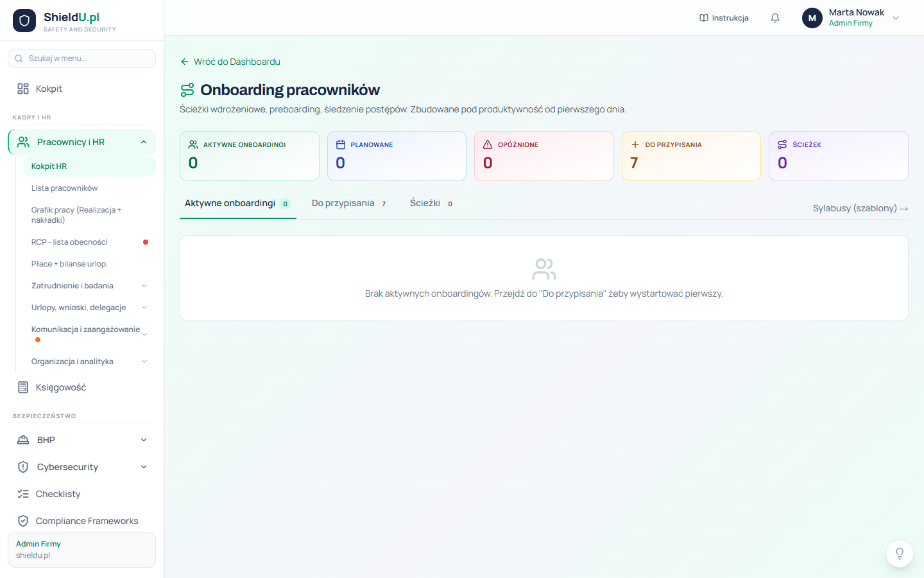Click the lightbulb help button
This screenshot has width=924, height=578.
click(900, 554)
